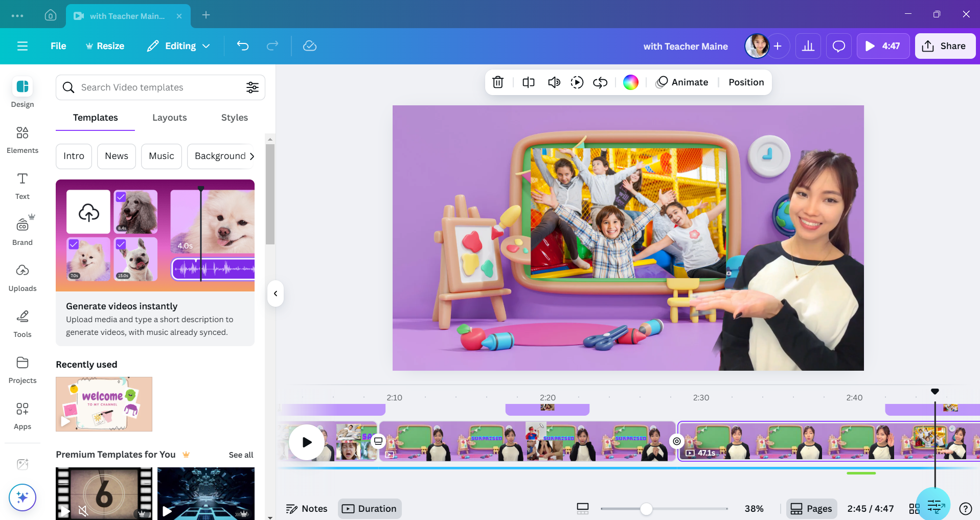Viewport: 980px width, 520px height.
Task: Switch to the Styles tab
Action: [235, 118]
